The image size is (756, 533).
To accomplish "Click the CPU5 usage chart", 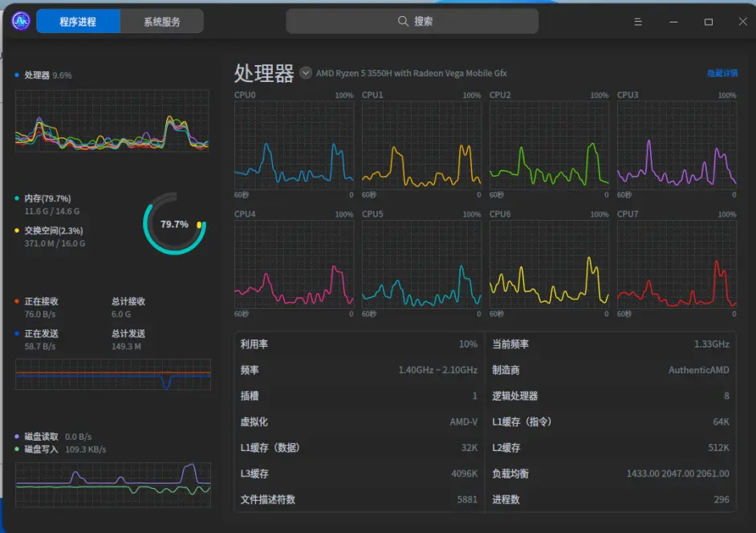I will pyautogui.click(x=422, y=264).
